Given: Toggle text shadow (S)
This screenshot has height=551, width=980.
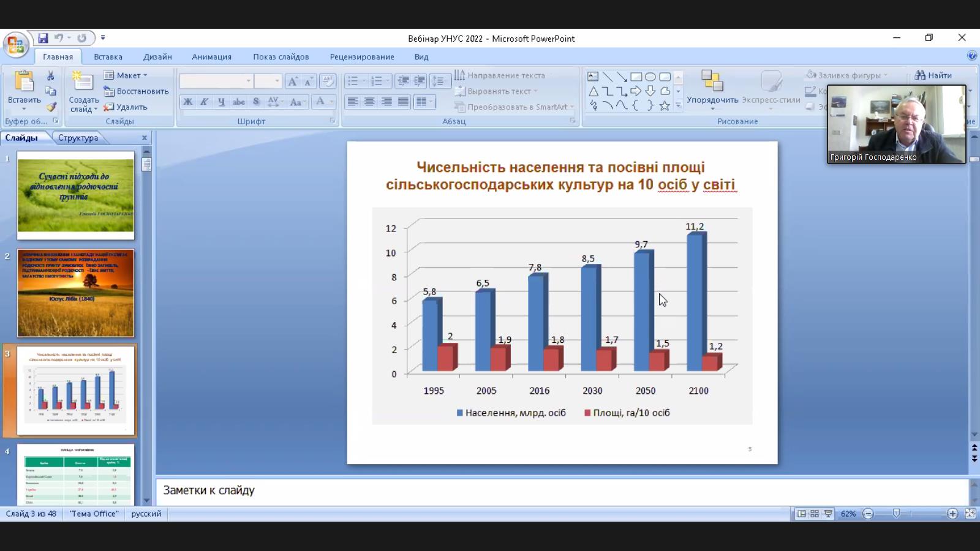Looking at the screenshot, I should [x=256, y=102].
